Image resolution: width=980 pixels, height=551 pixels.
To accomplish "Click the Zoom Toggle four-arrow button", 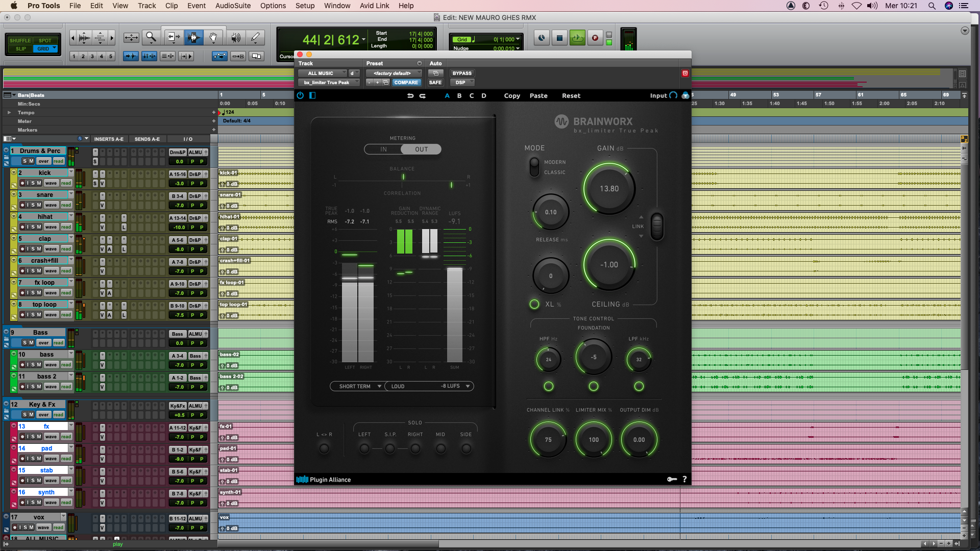I will [131, 37].
